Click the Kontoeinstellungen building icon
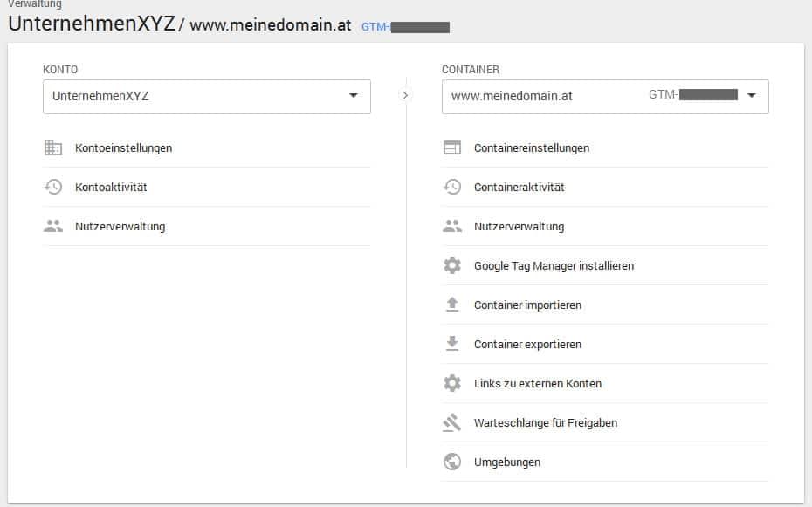The image size is (812, 507). 52,148
